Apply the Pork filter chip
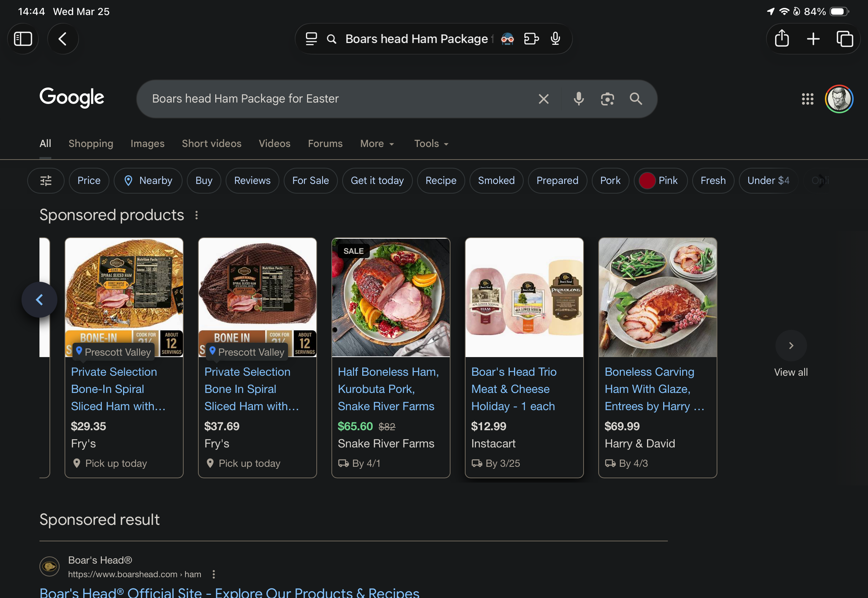This screenshot has width=868, height=598. (x=610, y=181)
